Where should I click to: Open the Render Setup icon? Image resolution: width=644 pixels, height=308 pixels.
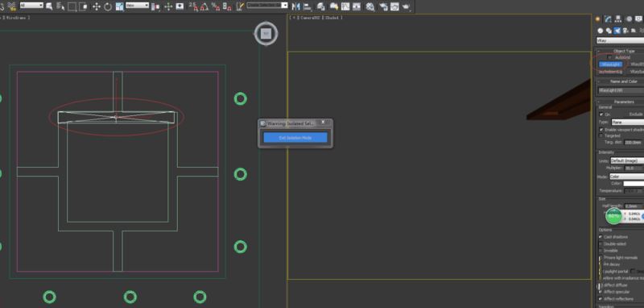coord(384,6)
